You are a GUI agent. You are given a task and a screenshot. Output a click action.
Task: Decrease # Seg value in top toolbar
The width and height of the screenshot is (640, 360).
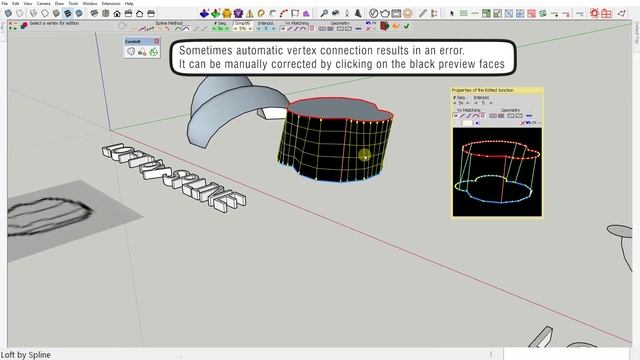pos(215,29)
